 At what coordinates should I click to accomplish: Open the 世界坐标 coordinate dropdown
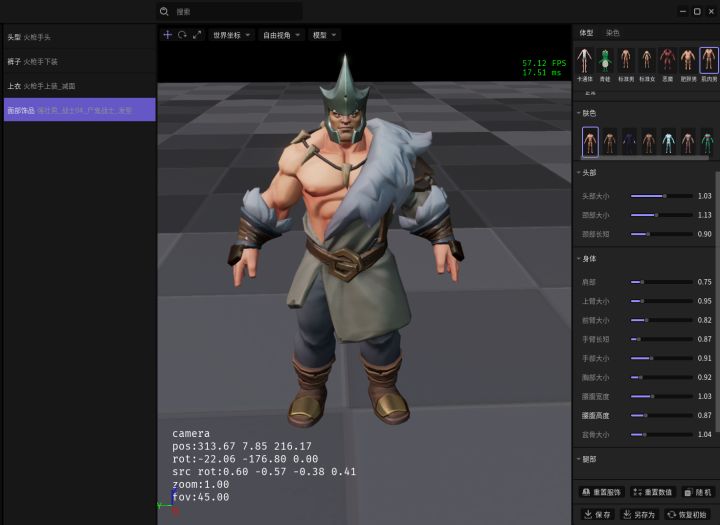coord(231,35)
